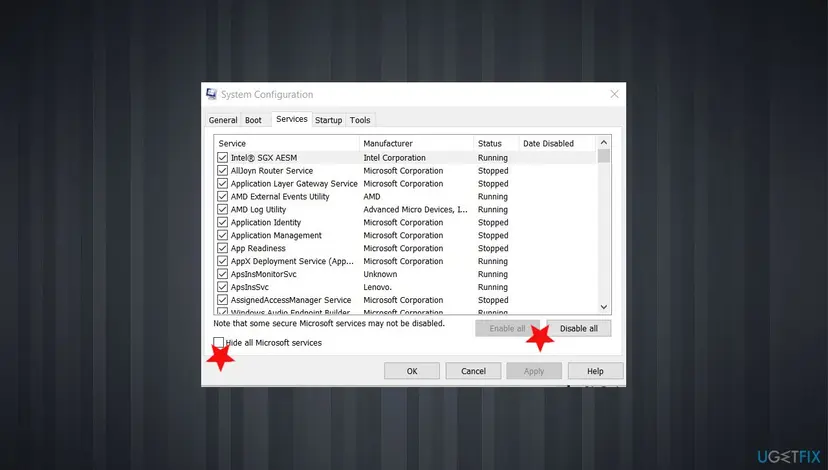Click the services list scrollbar thumb
828x470 pixels.
(x=604, y=156)
